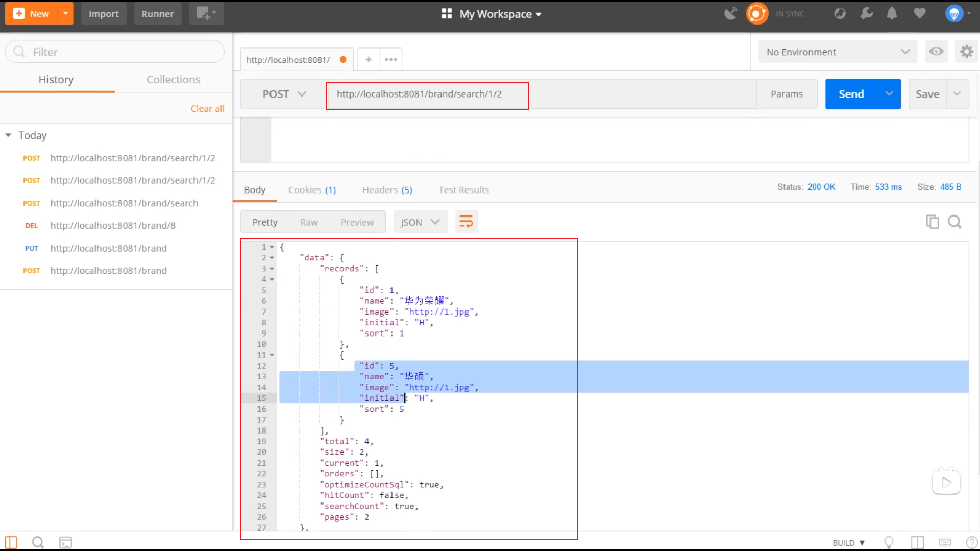Switch to the Collections tab
The image size is (980, 551).
[173, 79]
